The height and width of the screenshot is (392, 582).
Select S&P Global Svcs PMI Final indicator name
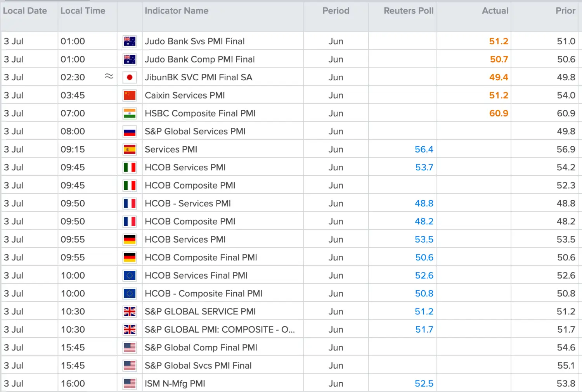click(x=198, y=366)
